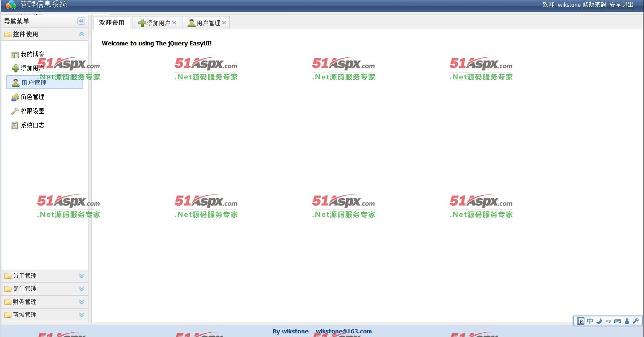Close the 用户管理 tab
The width and height of the screenshot is (644, 337).
(x=224, y=23)
